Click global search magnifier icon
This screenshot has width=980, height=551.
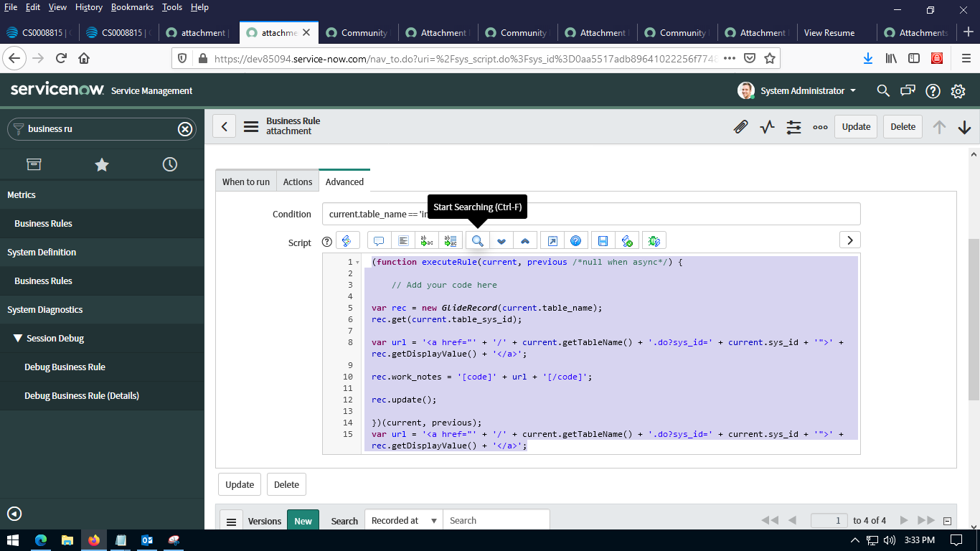(883, 91)
